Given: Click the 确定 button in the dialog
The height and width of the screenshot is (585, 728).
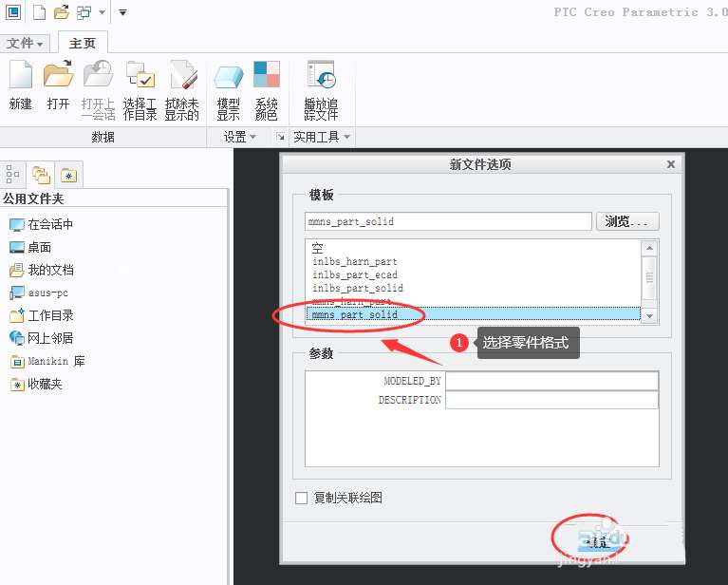Looking at the screenshot, I should [598, 541].
